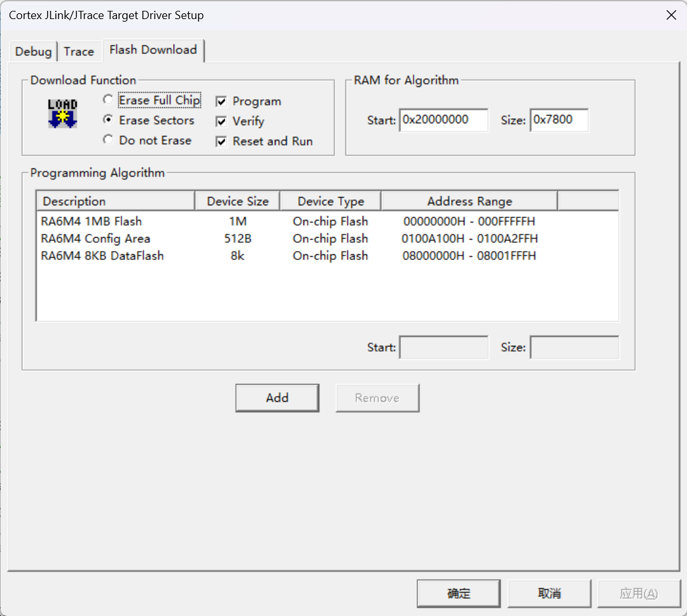Click the Address Range column header

pos(469,201)
